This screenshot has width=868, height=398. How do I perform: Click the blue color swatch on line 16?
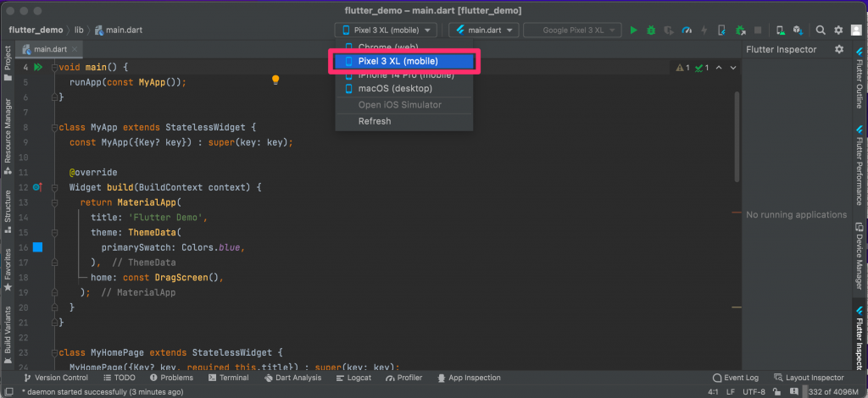tap(37, 247)
